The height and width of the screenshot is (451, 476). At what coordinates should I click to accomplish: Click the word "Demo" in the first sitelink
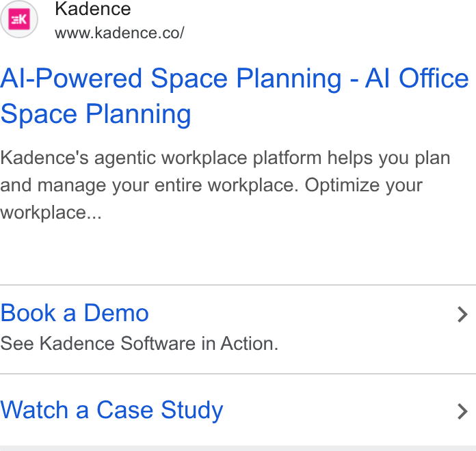[116, 313]
